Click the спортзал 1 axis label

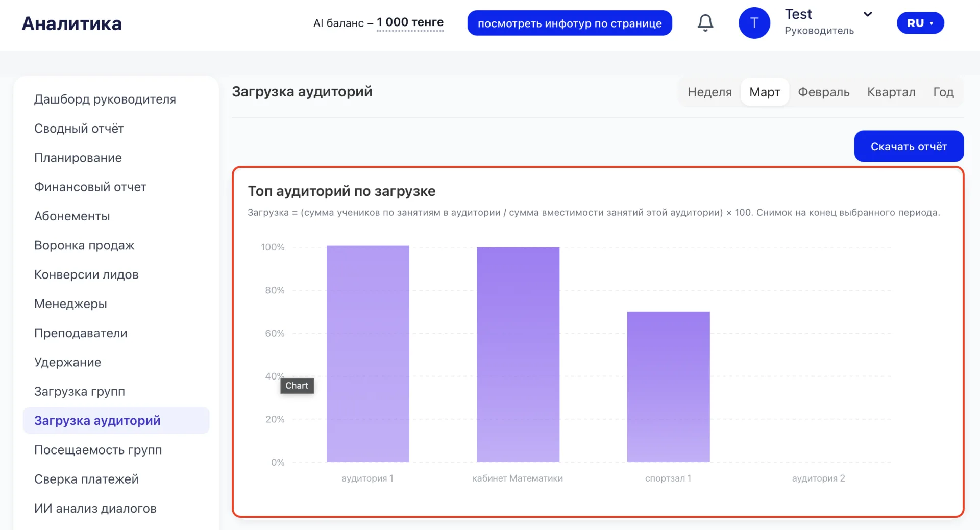tap(668, 478)
